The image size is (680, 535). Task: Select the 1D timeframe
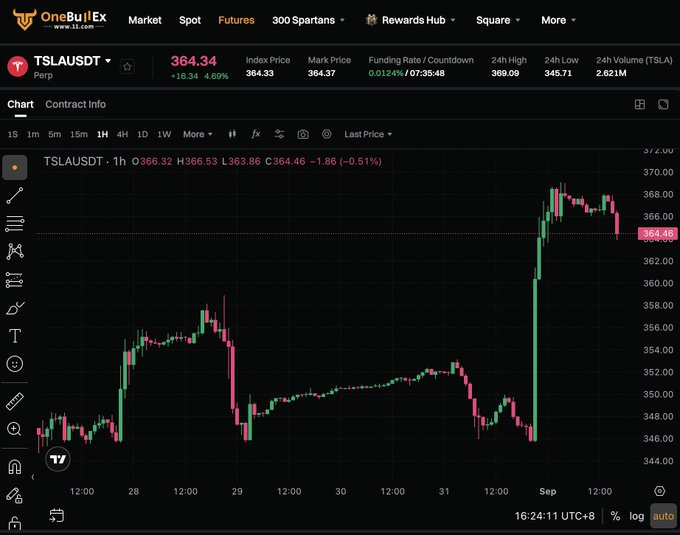coord(143,134)
